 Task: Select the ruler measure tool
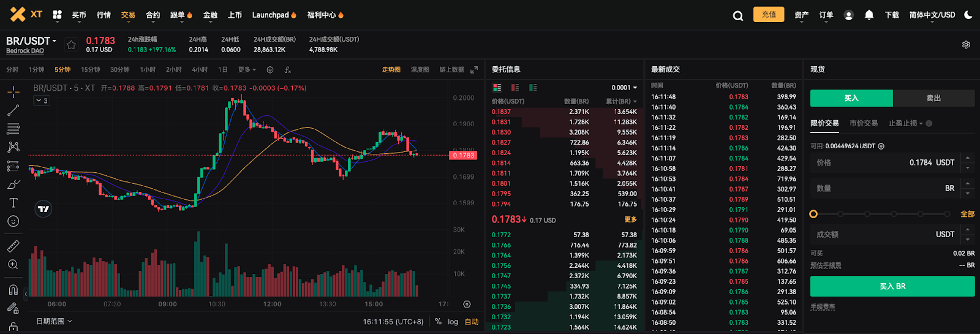(13, 246)
